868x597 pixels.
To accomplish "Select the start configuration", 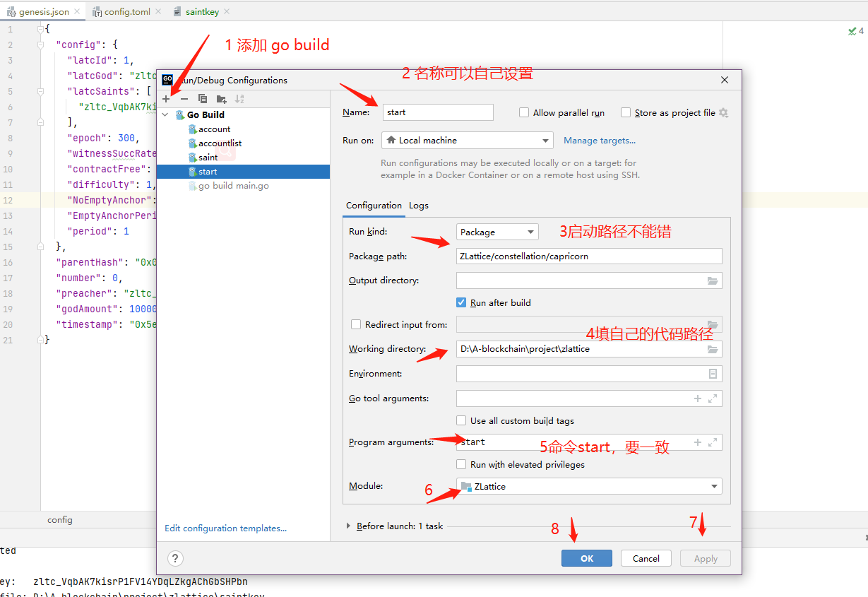I will pos(243,172).
